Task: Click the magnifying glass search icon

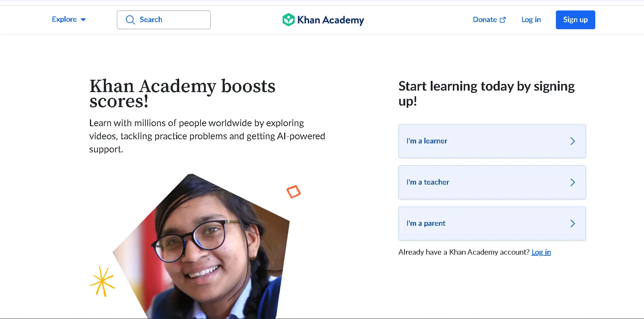Action: point(130,20)
